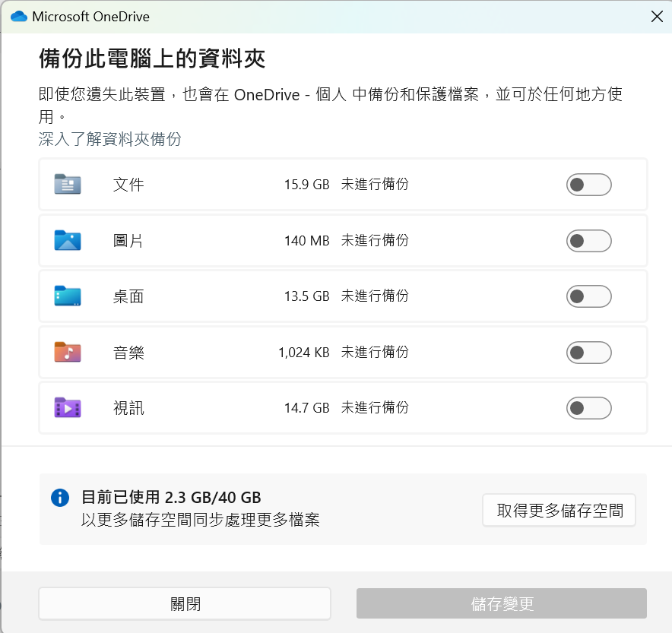This screenshot has width=672, height=633.
Task: Click the 140 MB size value
Action: tap(307, 241)
